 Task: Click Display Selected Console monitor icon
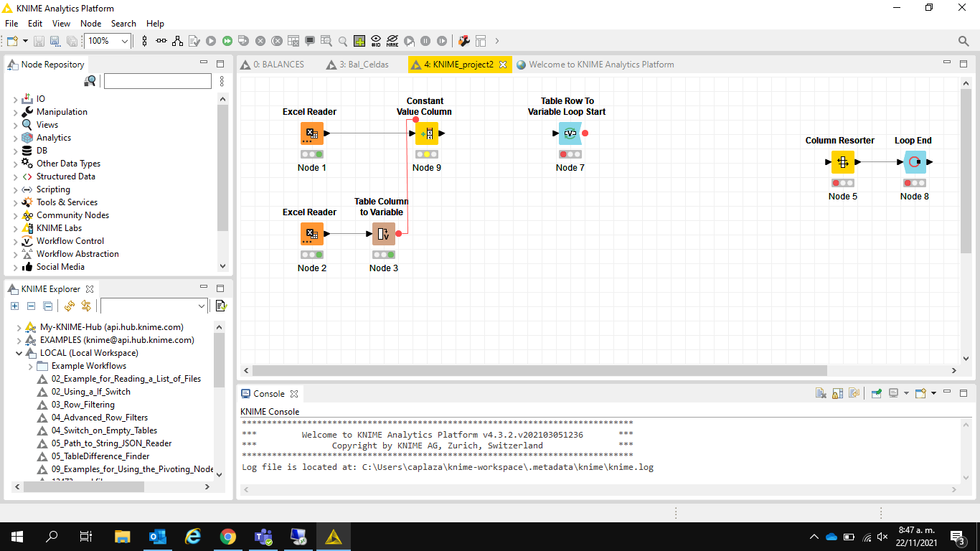click(x=893, y=393)
